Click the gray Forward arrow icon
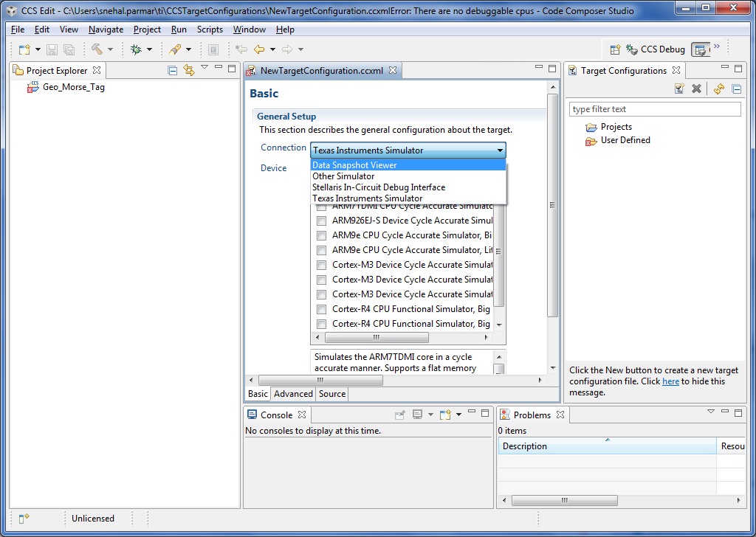Image resolution: width=756 pixels, height=537 pixels. pyautogui.click(x=287, y=49)
